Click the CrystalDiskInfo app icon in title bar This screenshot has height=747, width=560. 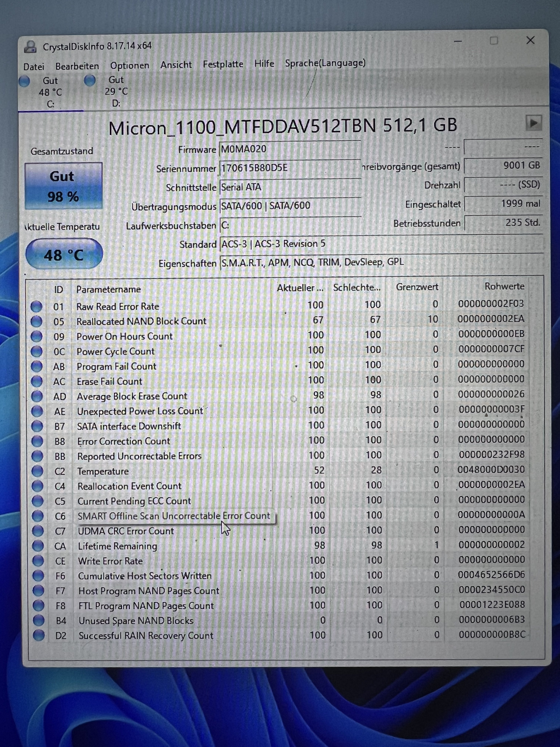(x=30, y=47)
